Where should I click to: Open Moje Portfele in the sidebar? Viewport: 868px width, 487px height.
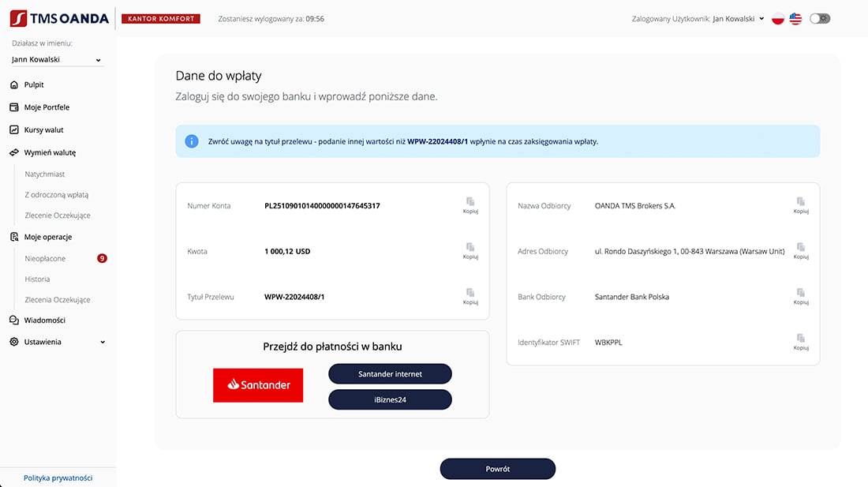point(47,107)
